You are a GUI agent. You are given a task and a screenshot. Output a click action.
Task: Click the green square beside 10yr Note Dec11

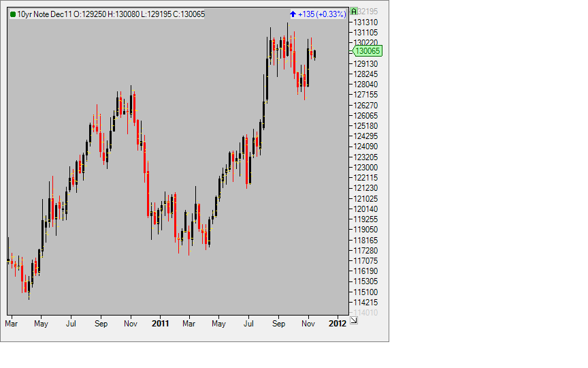coord(13,14)
